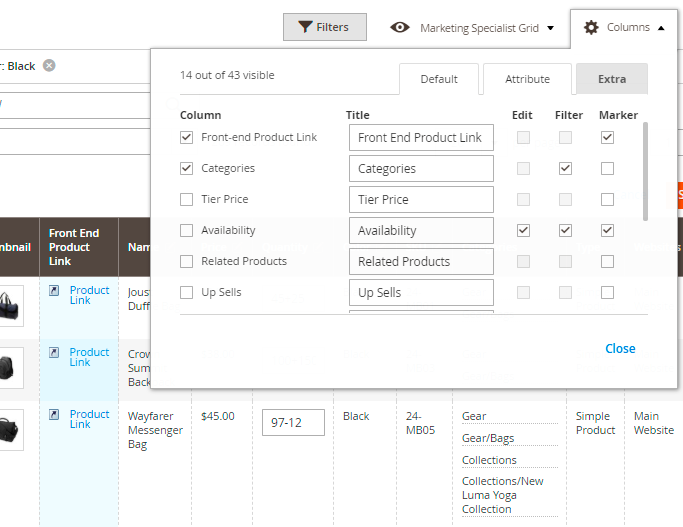Click the Availability title input field

click(x=421, y=231)
